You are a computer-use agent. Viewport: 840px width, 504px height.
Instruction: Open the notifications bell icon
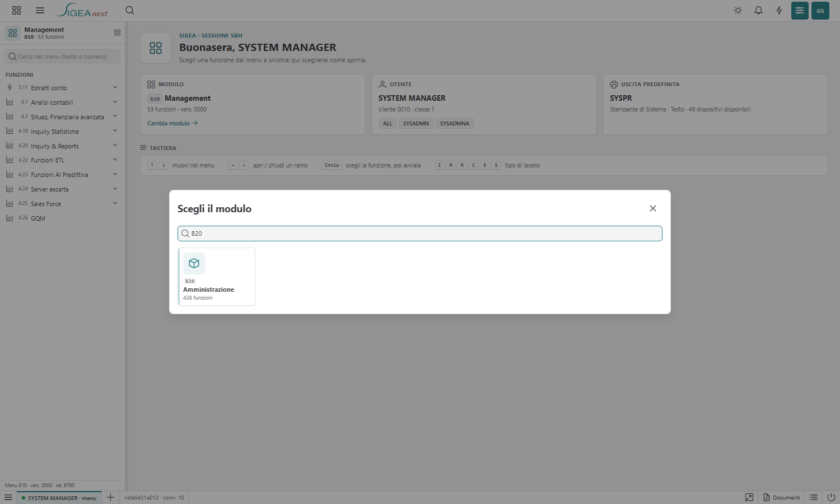coord(758,11)
